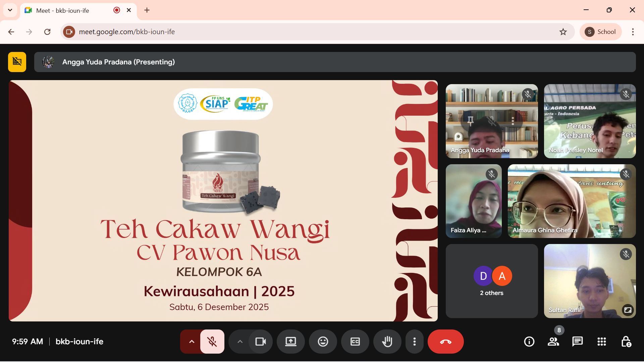
Task: Reload the Meet page
Action: (x=47, y=32)
